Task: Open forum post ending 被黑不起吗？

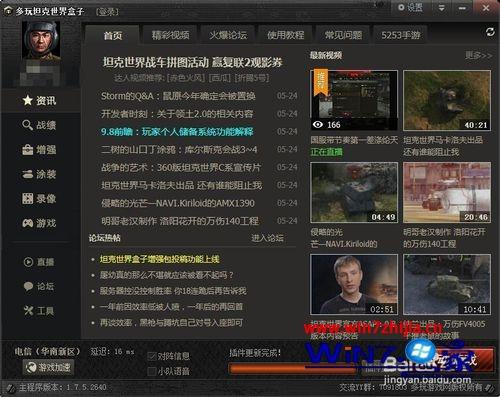Action: click(x=166, y=275)
